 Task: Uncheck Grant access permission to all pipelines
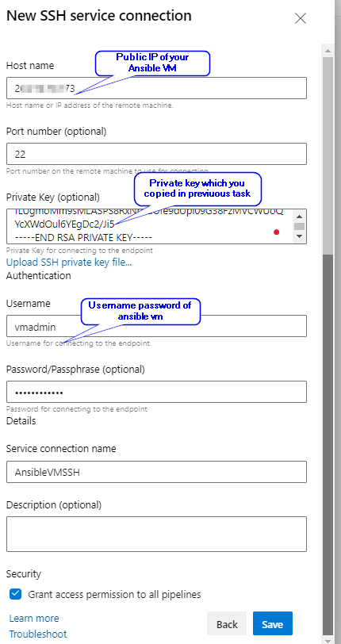point(16,594)
